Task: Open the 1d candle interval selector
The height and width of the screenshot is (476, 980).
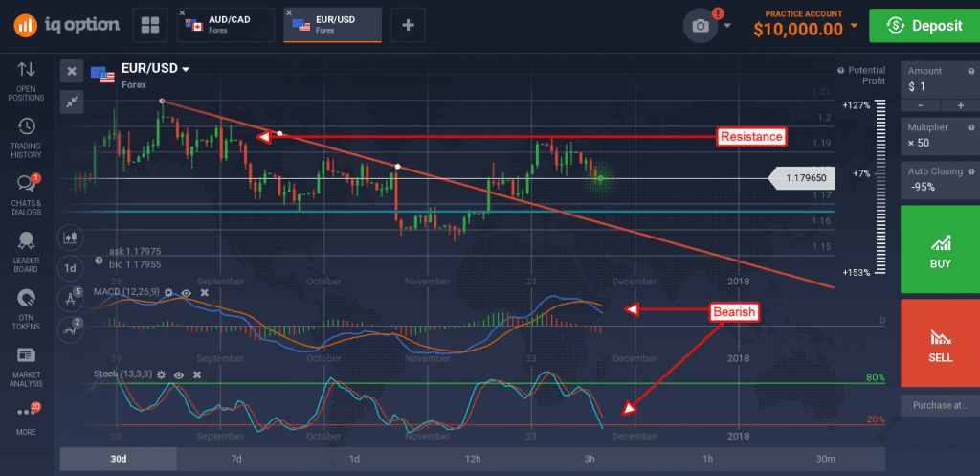Action: point(70,268)
